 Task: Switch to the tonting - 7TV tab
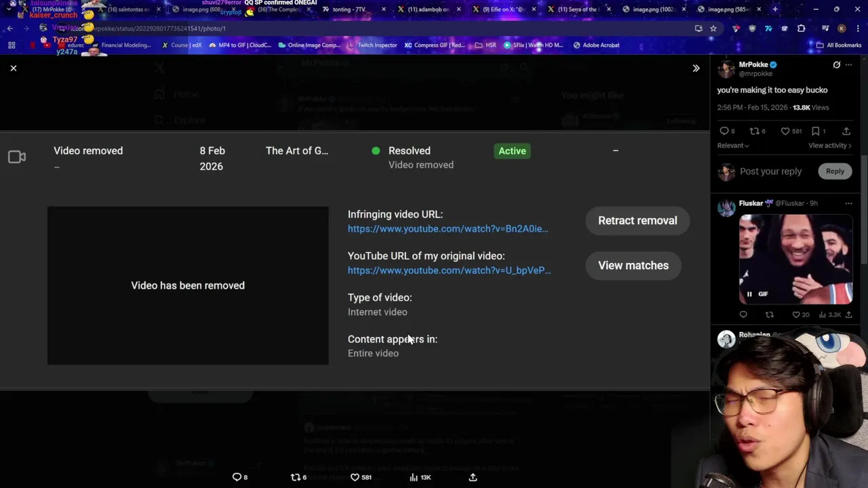click(353, 9)
